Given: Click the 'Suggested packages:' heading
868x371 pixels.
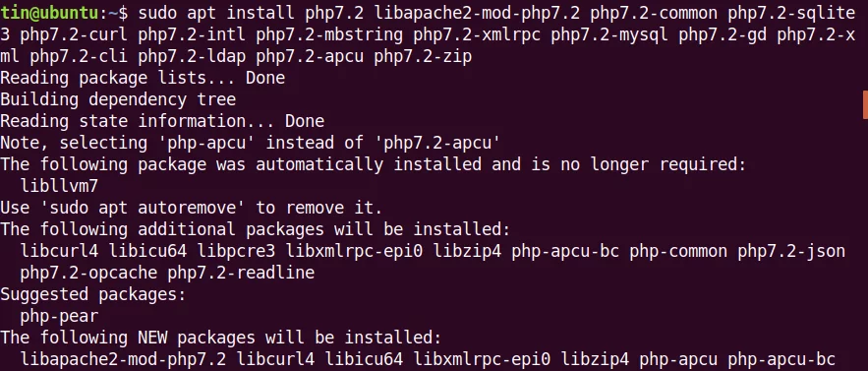Looking at the screenshot, I should 93,294.
